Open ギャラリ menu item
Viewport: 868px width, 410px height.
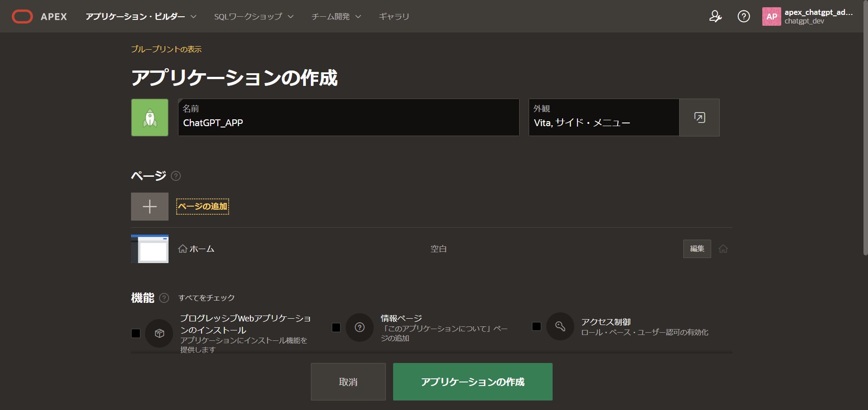point(394,17)
